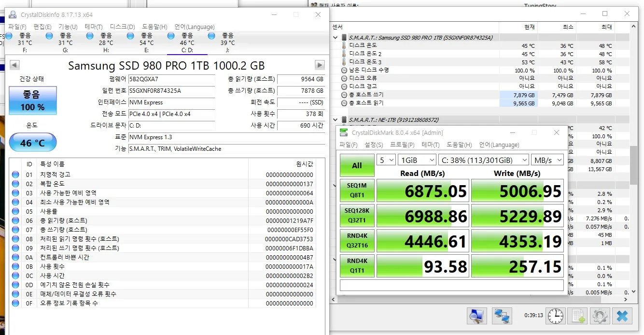Image resolution: width=644 pixels, height=335 pixels.
Task: Open HWiNFO sensor settings gear icon
Action: [x=600, y=316]
